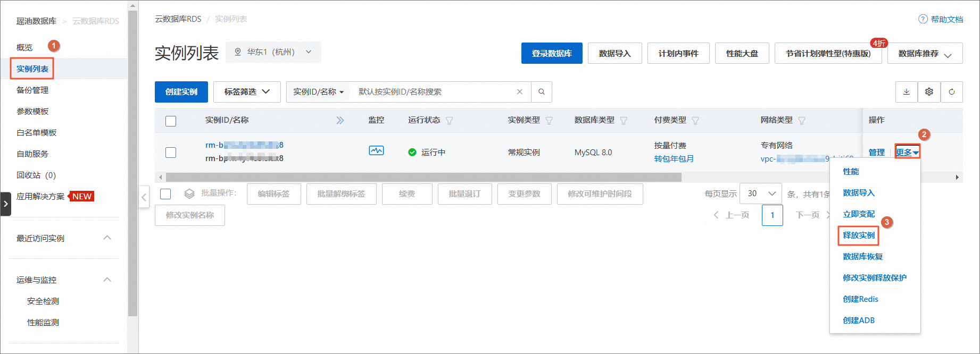Image resolution: width=980 pixels, height=354 pixels.
Task: Open 安全检测 under 运维与监控
Action: tap(43, 301)
